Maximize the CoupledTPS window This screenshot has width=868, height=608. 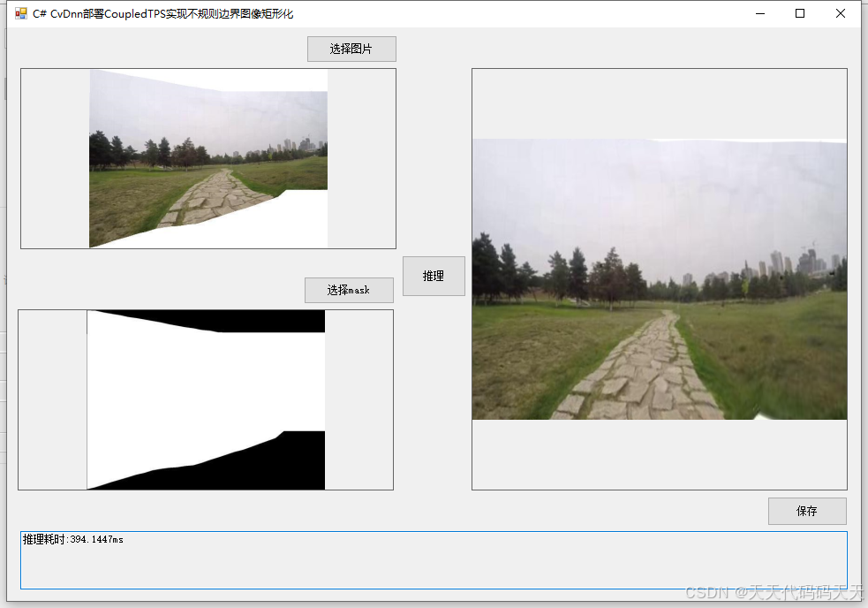coord(800,13)
